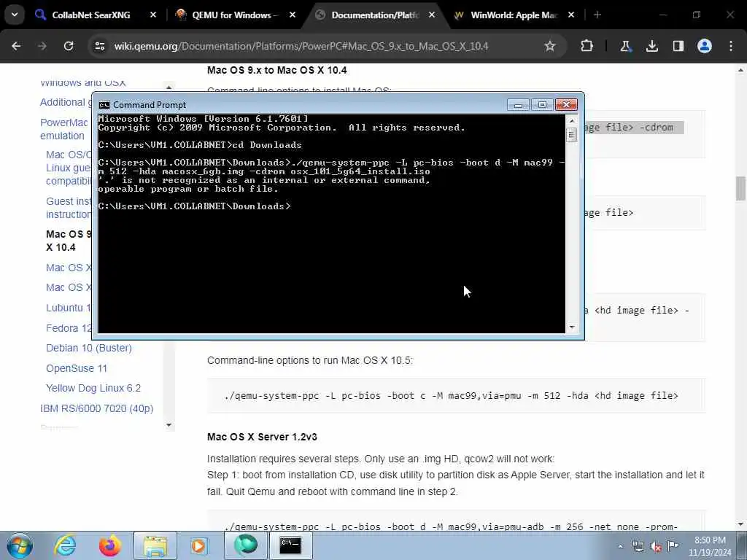This screenshot has width=747, height=560.
Task: Open the muted volume tray icon
Action: tap(656, 547)
